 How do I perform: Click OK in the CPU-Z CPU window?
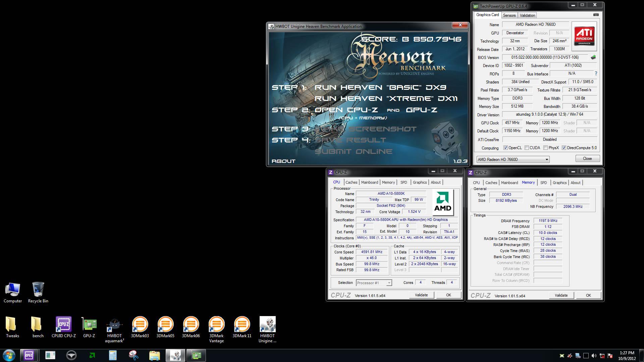[x=448, y=295]
